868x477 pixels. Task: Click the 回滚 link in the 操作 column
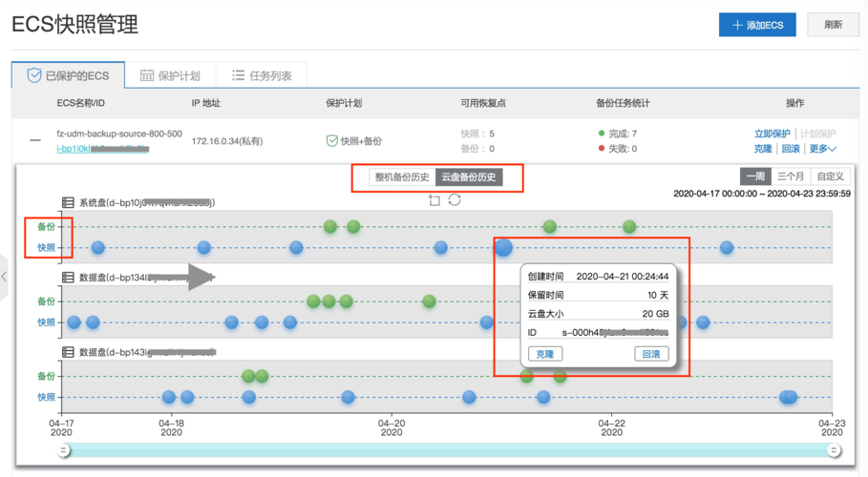[x=791, y=148]
